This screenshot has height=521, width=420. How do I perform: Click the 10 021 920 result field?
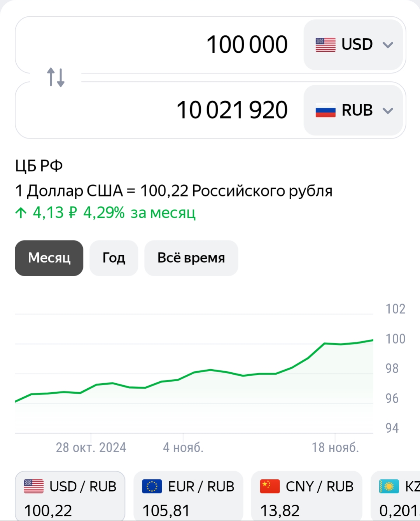[159, 111]
